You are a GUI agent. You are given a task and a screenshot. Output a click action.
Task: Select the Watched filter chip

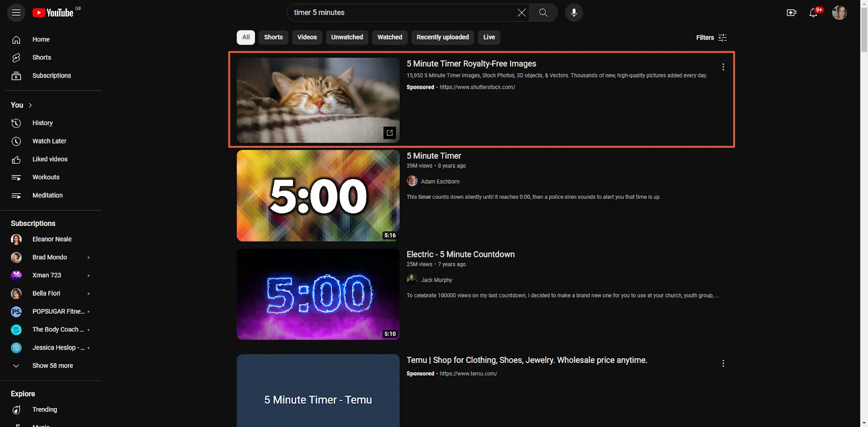pyautogui.click(x=390, y=37)
